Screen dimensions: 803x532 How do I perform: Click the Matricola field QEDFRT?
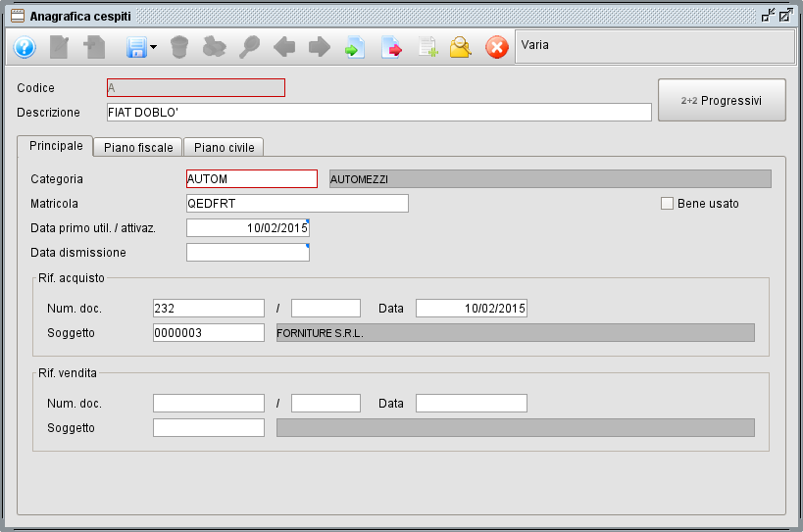(x=297, y=204)
